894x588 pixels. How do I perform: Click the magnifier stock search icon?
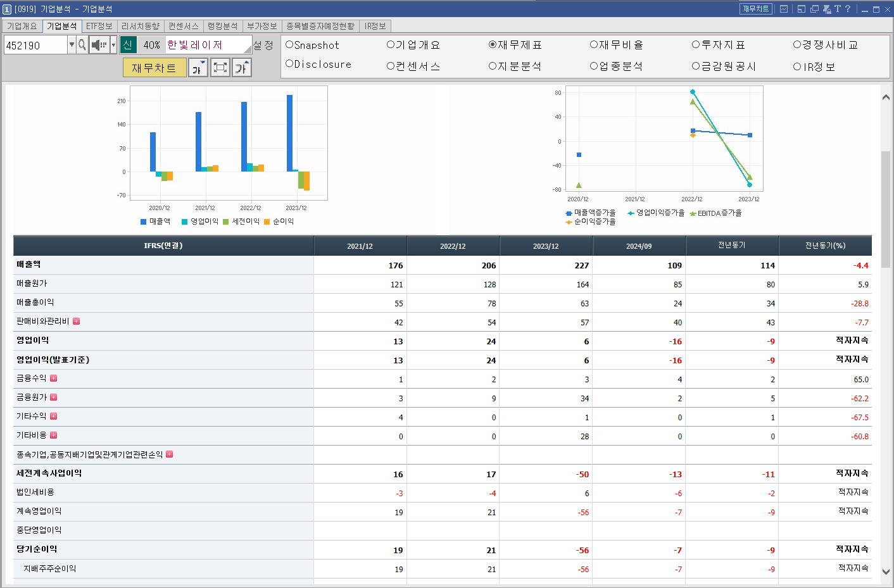(x=82, y=45)
